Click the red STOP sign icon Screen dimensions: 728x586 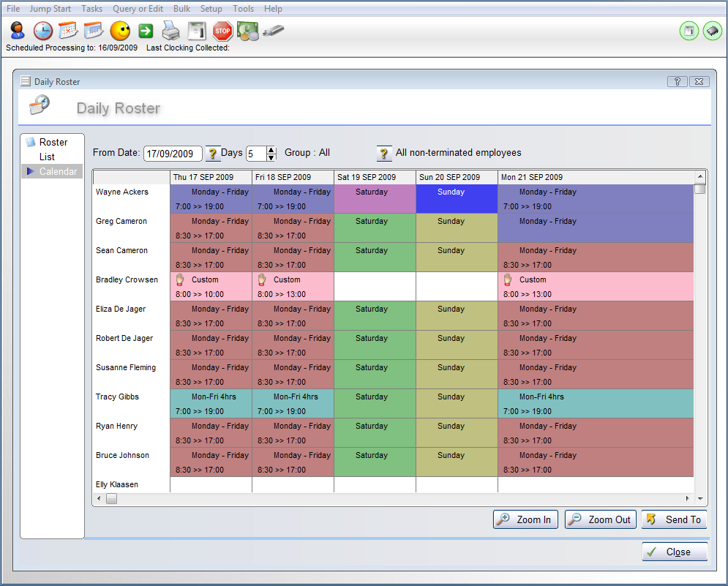[x=222, y=31]
